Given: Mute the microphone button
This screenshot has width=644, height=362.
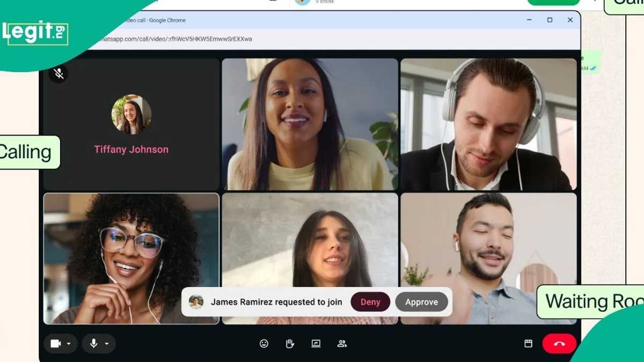Looking at the screenshot, I should click(94, 344).
